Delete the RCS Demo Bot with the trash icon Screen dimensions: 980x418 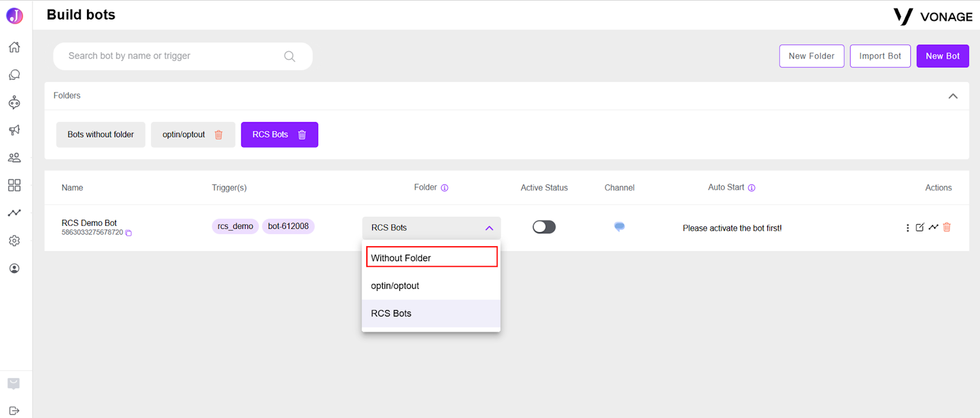[x=947, y=227]
